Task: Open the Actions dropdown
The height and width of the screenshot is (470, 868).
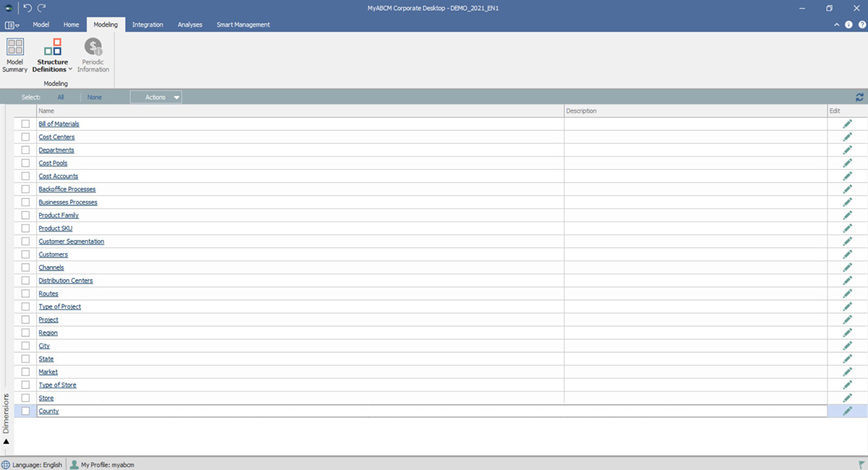Action: tap(156, 97)
